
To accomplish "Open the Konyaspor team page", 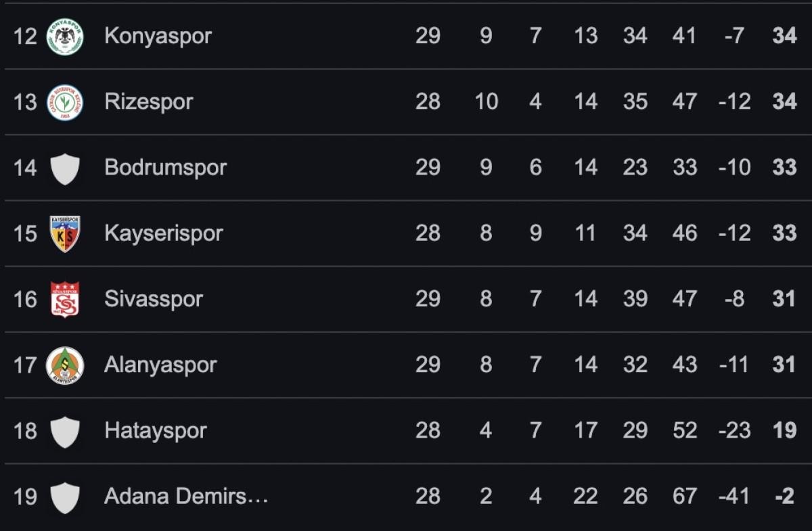I will click(158, 37).
